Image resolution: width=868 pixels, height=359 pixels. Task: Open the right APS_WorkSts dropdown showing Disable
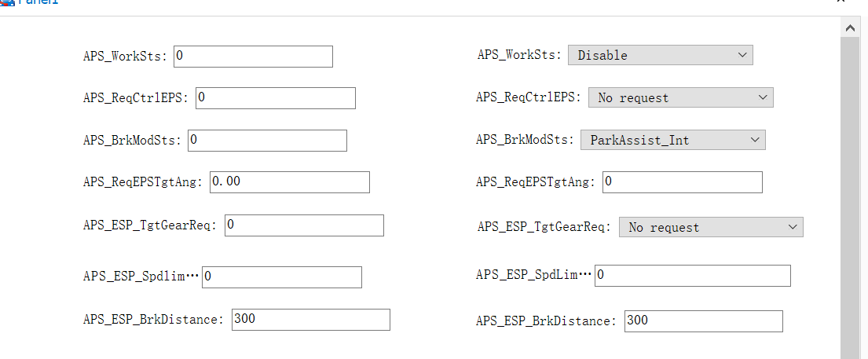pyautogui.click(x=660, y=55)
